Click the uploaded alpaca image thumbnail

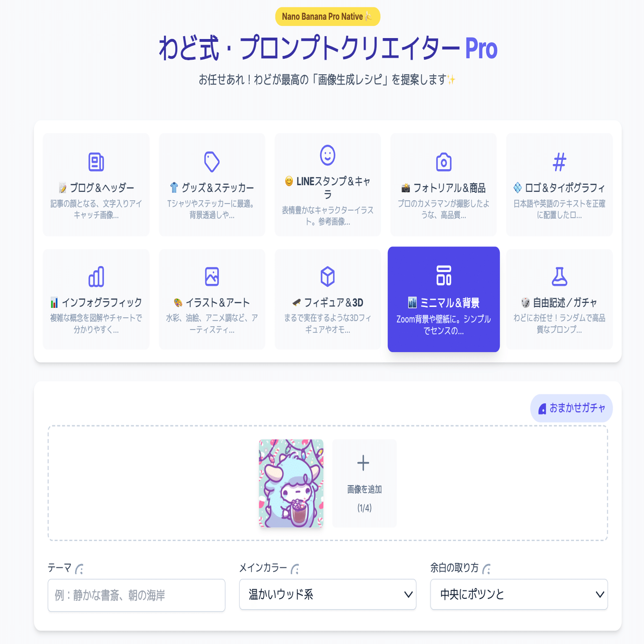coord(291,483)
